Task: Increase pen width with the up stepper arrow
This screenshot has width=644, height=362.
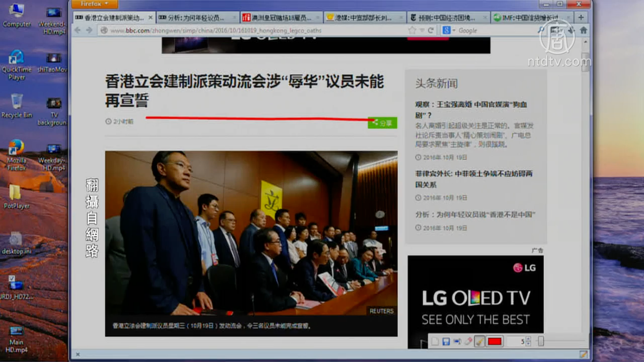Action: coord(528,339)
